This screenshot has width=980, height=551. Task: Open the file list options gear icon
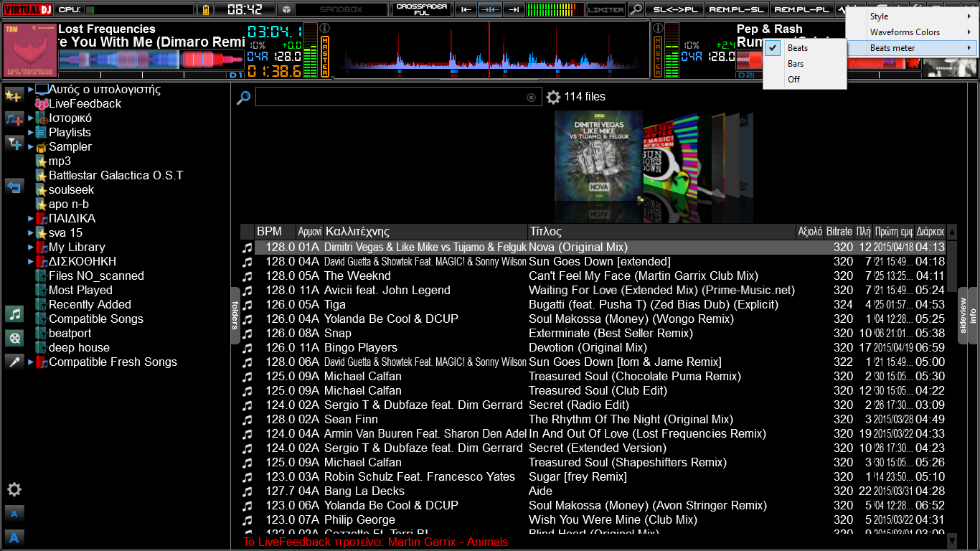click(x=553, y=97)
